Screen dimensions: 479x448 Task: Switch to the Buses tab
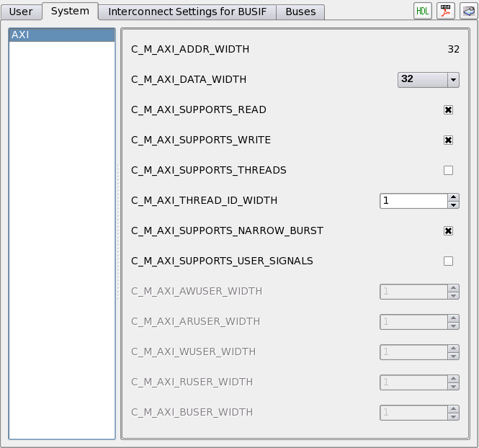(x=300, y=12)
